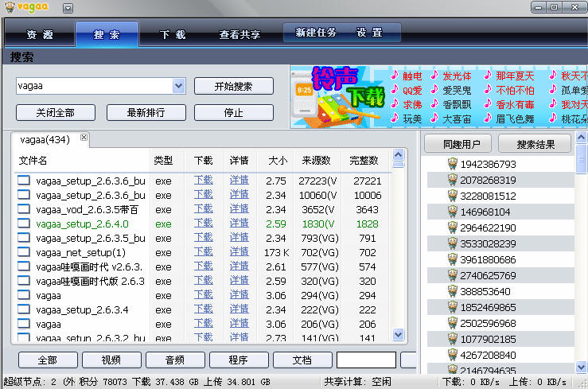This screenshot has width=588, height=389.
Task: Open 详情 link for vagaa_net_setup(1)
Action: (x=239, y=252)
